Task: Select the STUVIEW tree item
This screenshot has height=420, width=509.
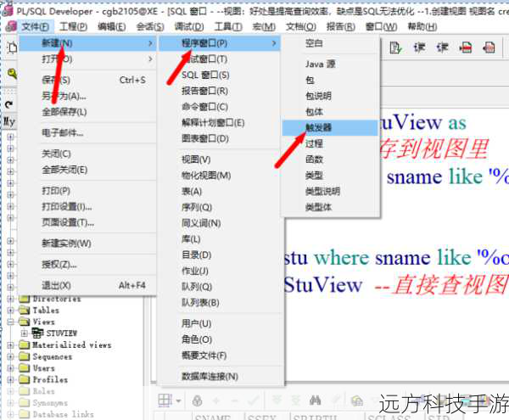Action: 62,333
